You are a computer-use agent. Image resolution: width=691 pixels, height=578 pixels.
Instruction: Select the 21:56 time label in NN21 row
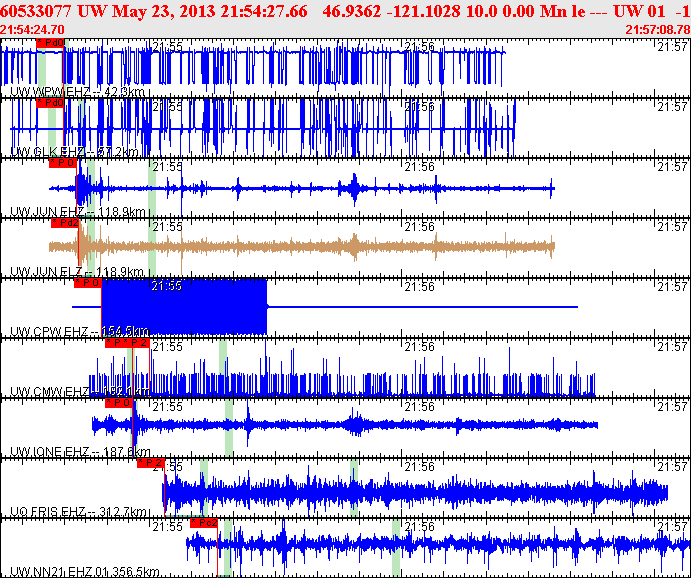point(420,526)
